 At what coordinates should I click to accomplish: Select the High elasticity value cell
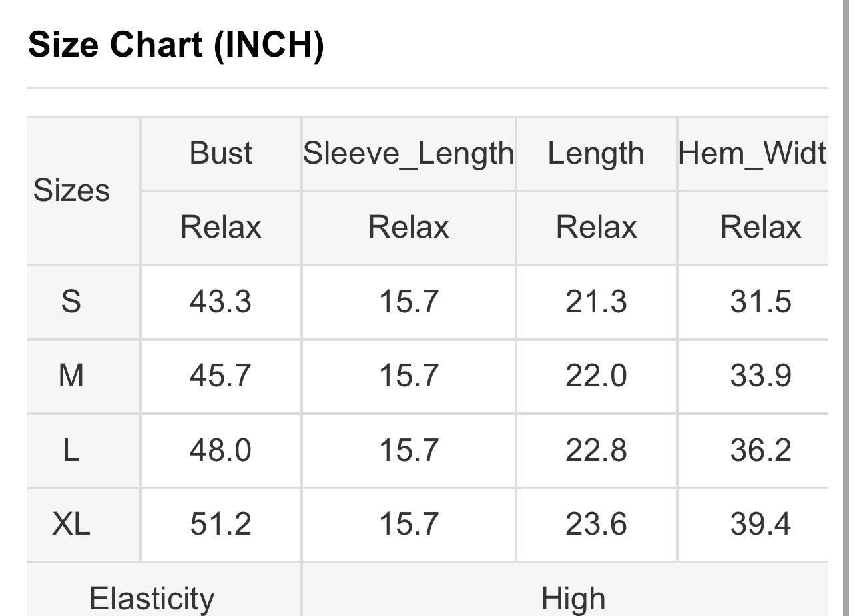[573, 597]
